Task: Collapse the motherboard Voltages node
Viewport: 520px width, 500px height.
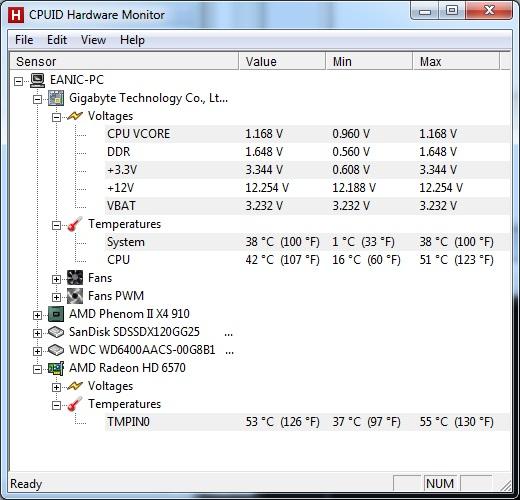Action: click(x=56, y=117)
